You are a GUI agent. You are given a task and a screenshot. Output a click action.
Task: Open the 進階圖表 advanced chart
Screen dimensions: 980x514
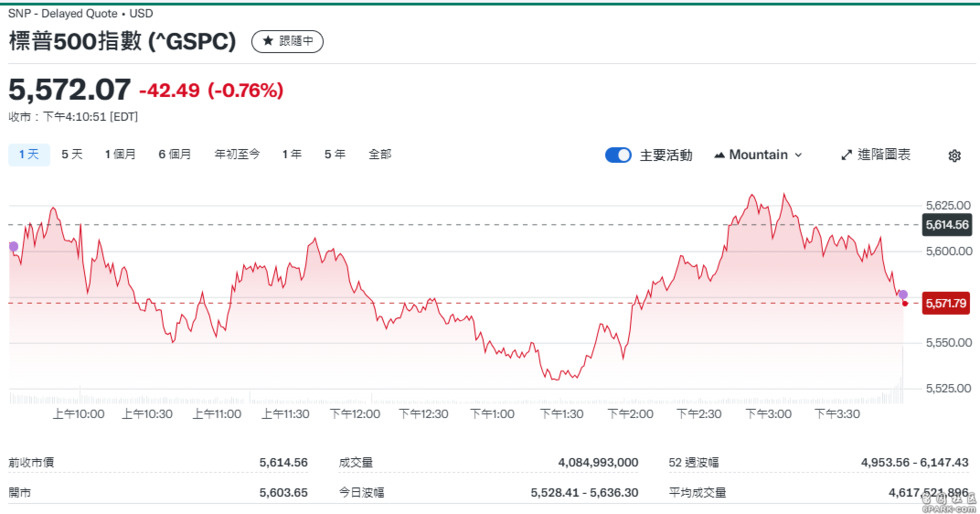point(876,155)
